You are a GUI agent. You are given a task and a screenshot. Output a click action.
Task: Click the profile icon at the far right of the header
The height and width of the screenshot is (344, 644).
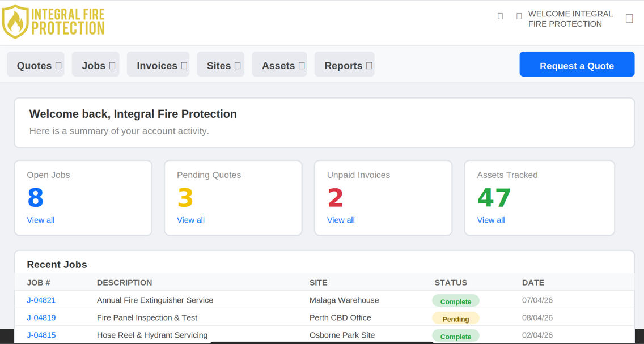click(629, 18)
